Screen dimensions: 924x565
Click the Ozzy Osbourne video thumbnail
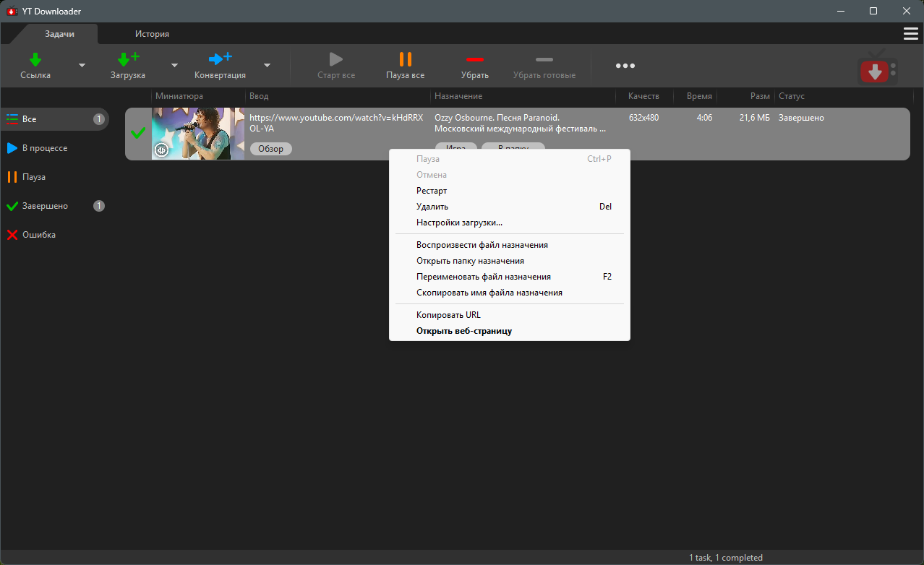click(x=198, y=134)
